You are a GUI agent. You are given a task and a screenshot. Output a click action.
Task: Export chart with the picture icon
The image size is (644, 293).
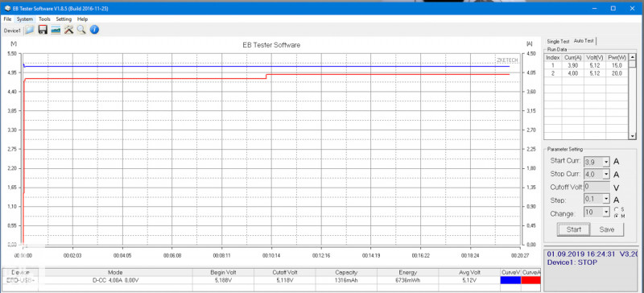point(56,30)
